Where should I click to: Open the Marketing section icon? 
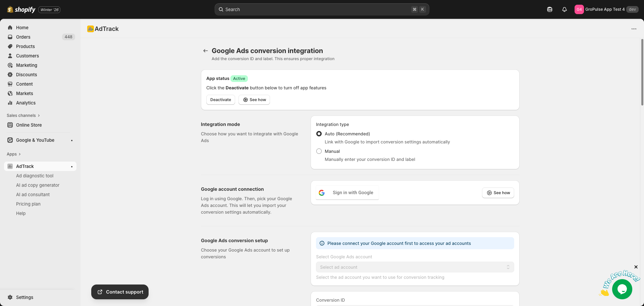[x=10, y=65]
